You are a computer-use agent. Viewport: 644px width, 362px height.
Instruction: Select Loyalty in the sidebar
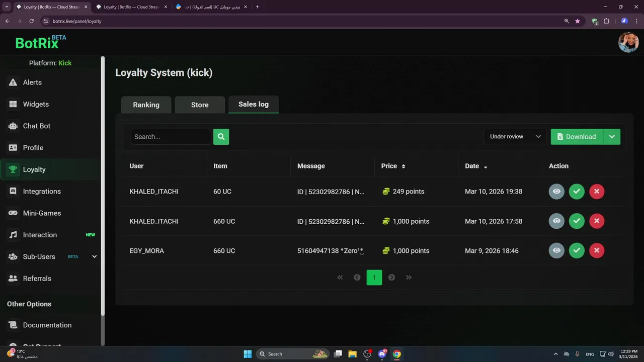(x=50, y=169)
